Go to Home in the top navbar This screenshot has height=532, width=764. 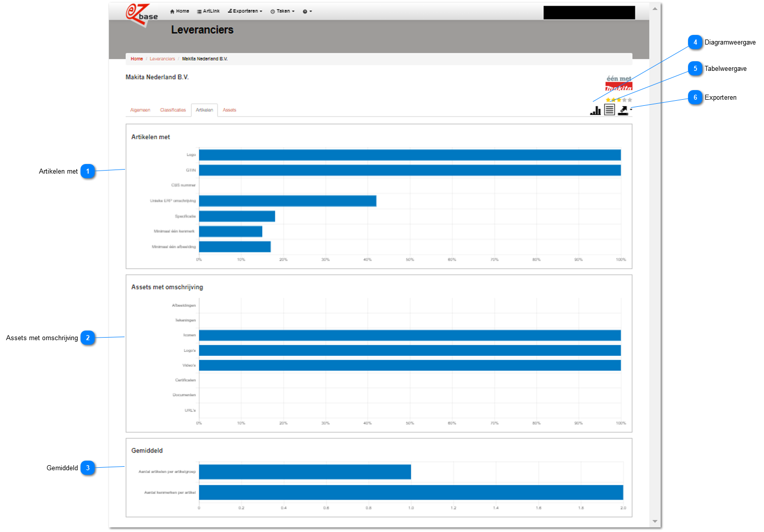coord(180,11)
